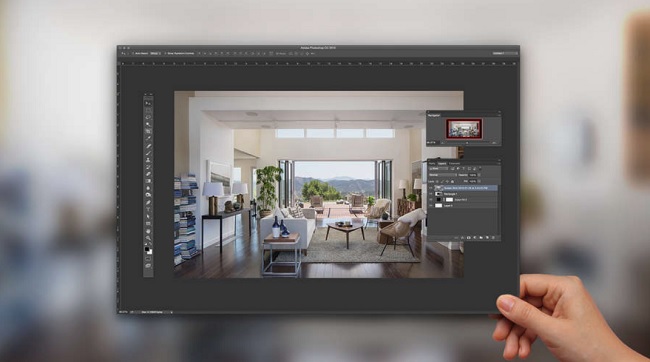Open the Fill slider dropdown
The image size is (650, 362).
[479, 181]
